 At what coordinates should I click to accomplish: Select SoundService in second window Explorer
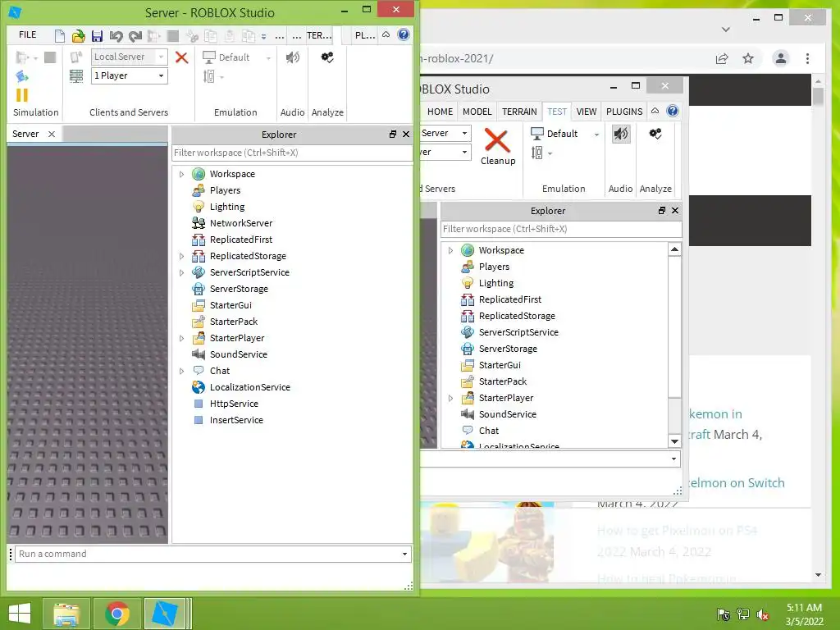click(507, 414)
